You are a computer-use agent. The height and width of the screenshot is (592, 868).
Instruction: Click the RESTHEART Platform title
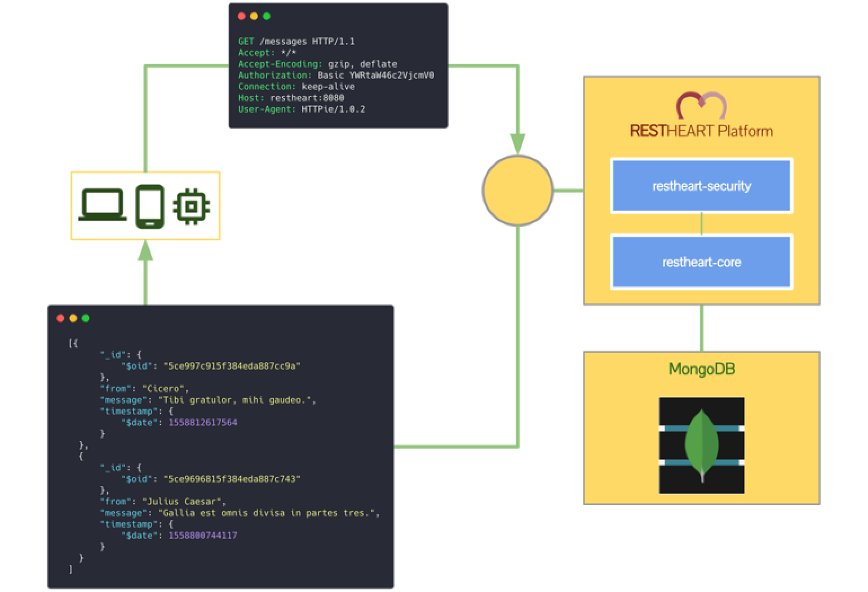(701, 131)
